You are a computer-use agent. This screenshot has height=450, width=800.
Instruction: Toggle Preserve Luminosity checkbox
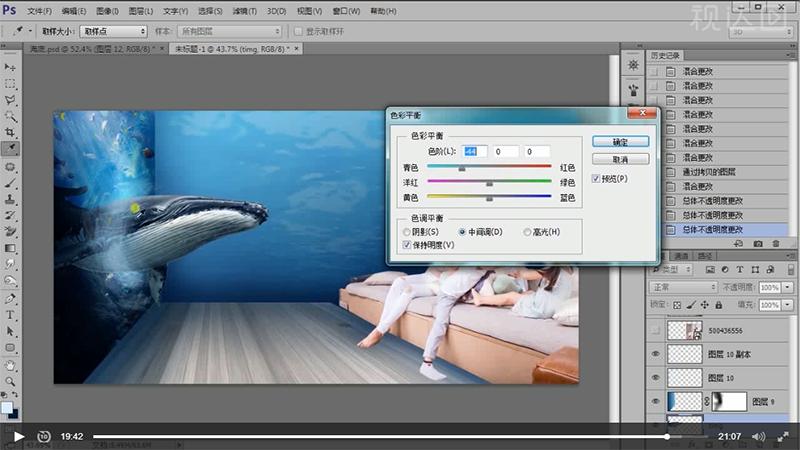407,245
